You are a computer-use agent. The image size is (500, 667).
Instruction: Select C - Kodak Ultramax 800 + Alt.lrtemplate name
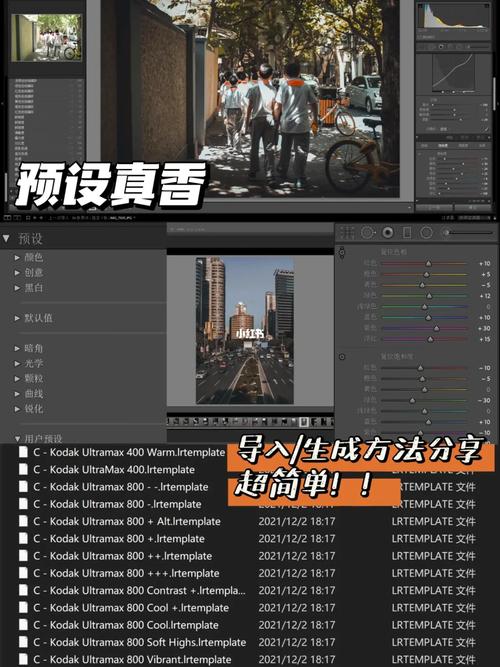click(127, 521)
